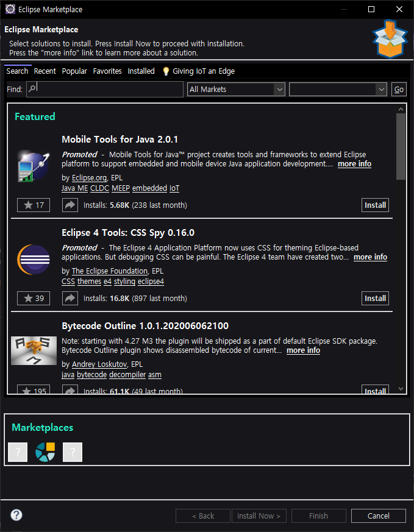Star the CSS Spy plugin with 39 favorites
Viewport: 414px width, 532px height.
click(34, 298)
